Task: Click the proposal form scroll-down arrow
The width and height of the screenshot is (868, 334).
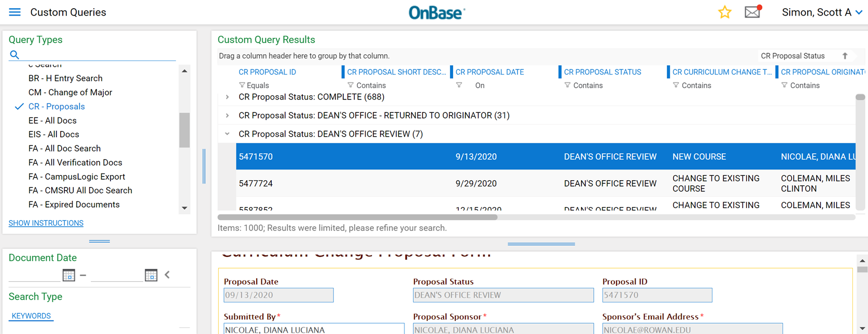Action: [x=862, y=328]
